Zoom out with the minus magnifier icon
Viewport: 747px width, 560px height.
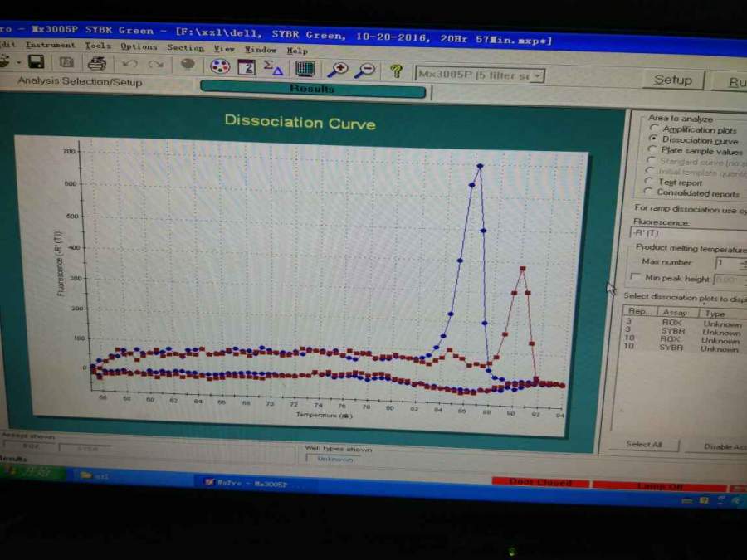[366, 71]
